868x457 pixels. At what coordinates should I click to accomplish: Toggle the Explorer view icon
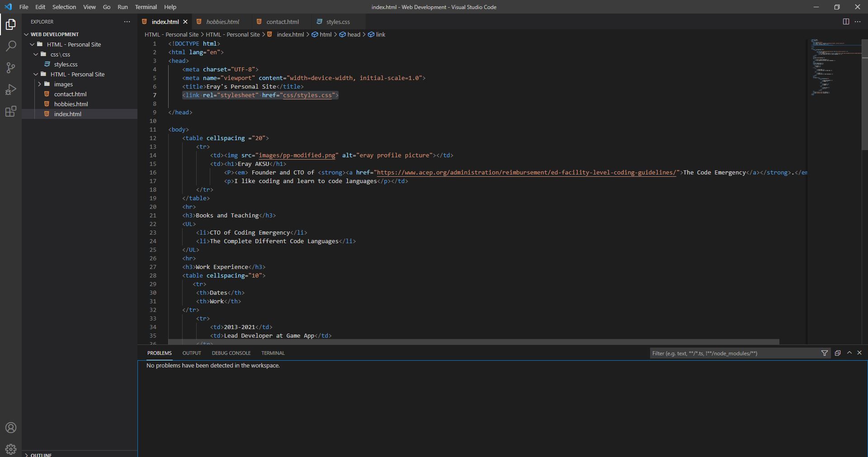point(11,24)
